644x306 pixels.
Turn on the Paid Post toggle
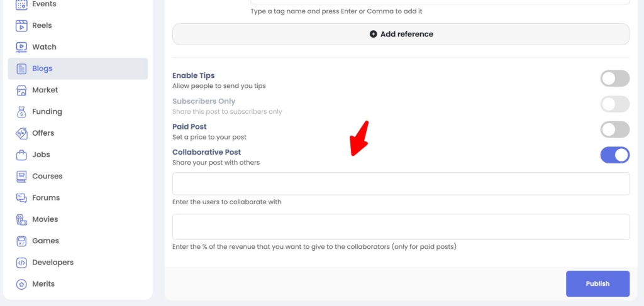(x=614, y=129)
